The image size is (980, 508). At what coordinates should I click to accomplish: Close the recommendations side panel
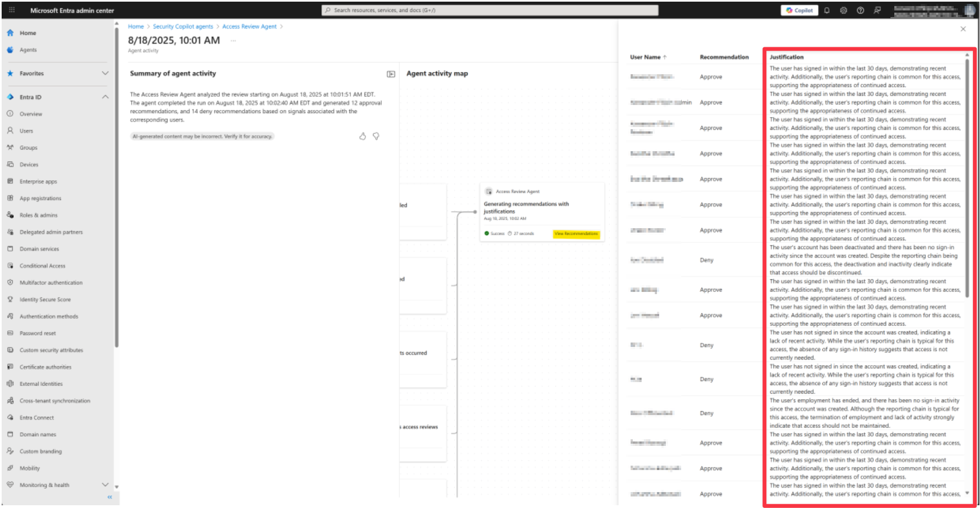coord(963,29)
